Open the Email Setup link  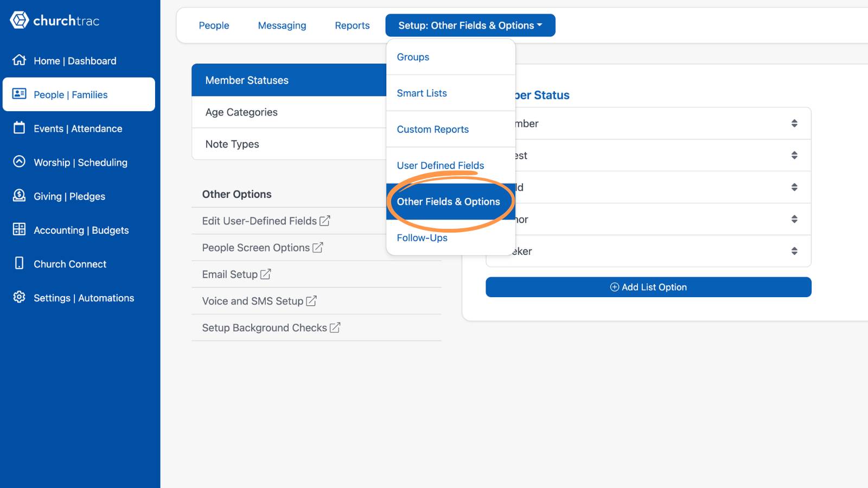click(x=236, y=274)
